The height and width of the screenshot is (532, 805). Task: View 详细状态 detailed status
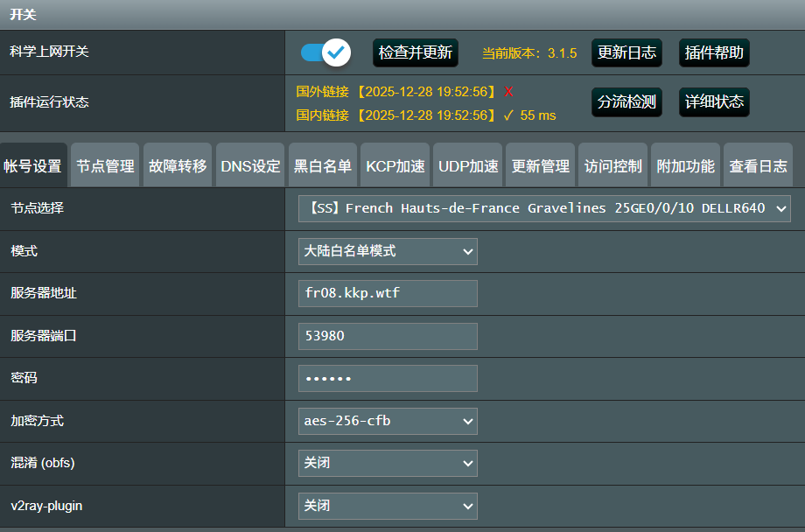(714, 102)
